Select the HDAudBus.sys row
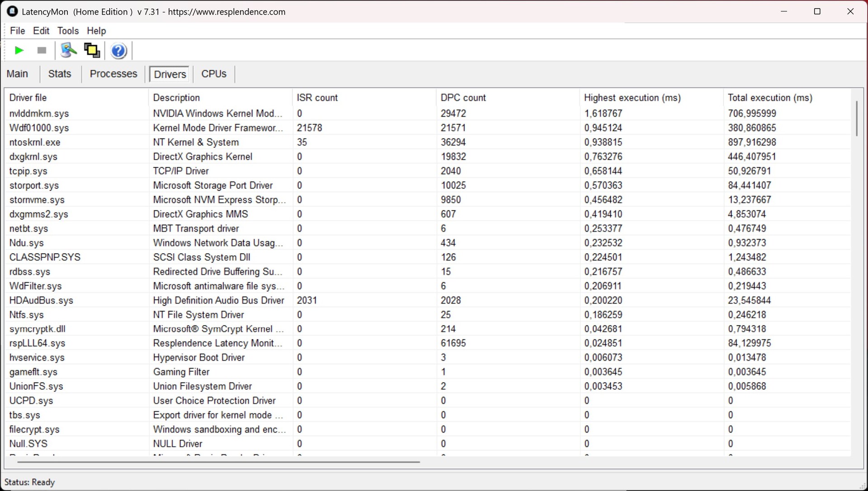Viewport: 868px width, 491px height. pyautogui.click(x=41, y=300)
